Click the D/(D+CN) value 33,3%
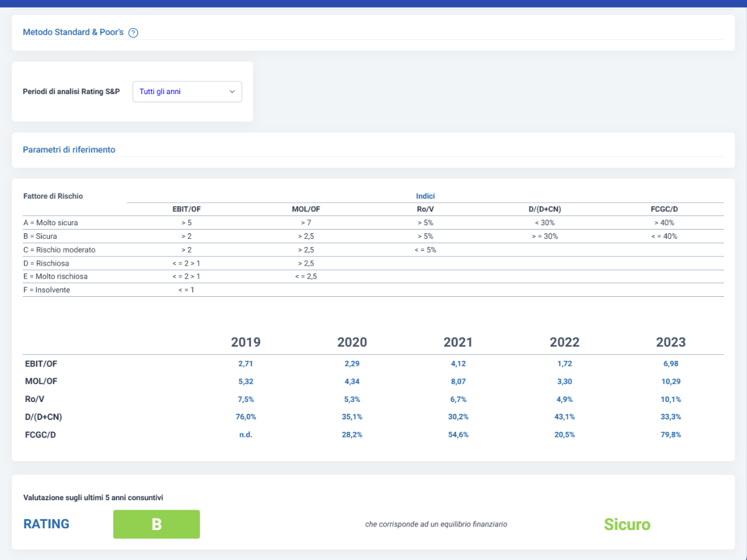Image resolution: width=747 pixels, height=560 pixels. click(671, 417)
